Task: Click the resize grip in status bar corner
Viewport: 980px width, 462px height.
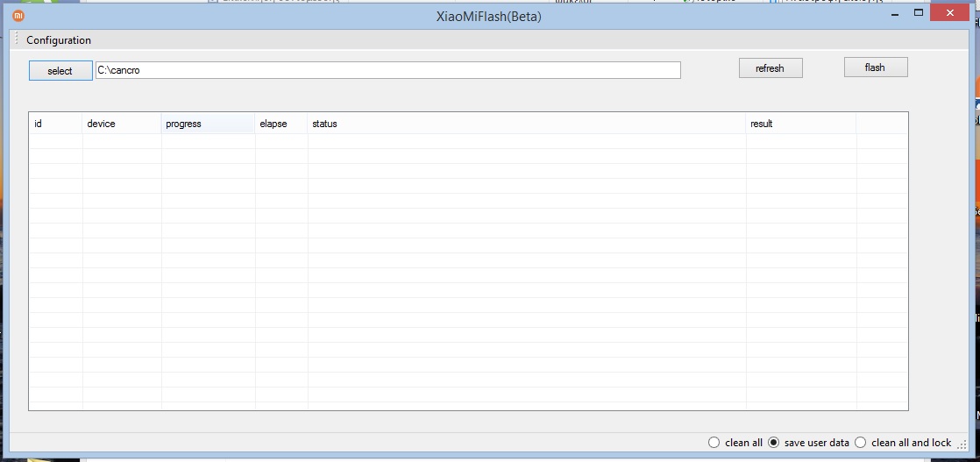Action: click(962, 444)
